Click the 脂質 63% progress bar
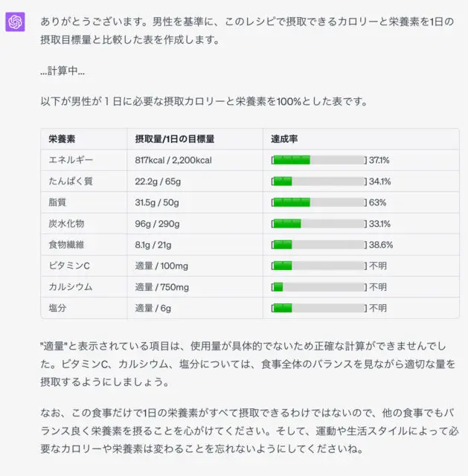The width and height of the screenshot is (468, 476). coord(319,202)
